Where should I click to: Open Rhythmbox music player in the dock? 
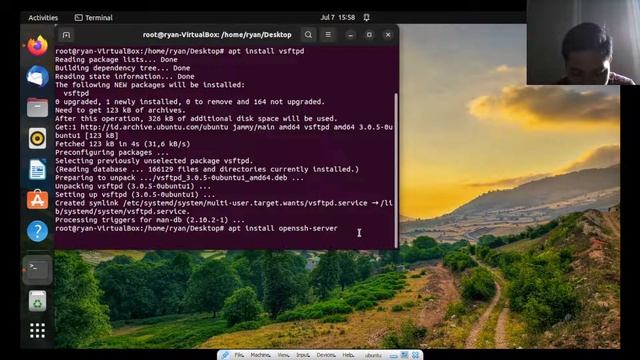37,138
